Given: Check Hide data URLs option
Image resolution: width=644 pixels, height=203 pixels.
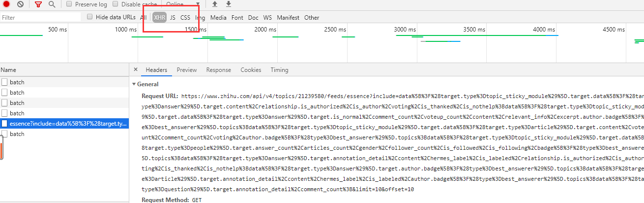Looking at the screenshot, I should click(x=89, y=17).
